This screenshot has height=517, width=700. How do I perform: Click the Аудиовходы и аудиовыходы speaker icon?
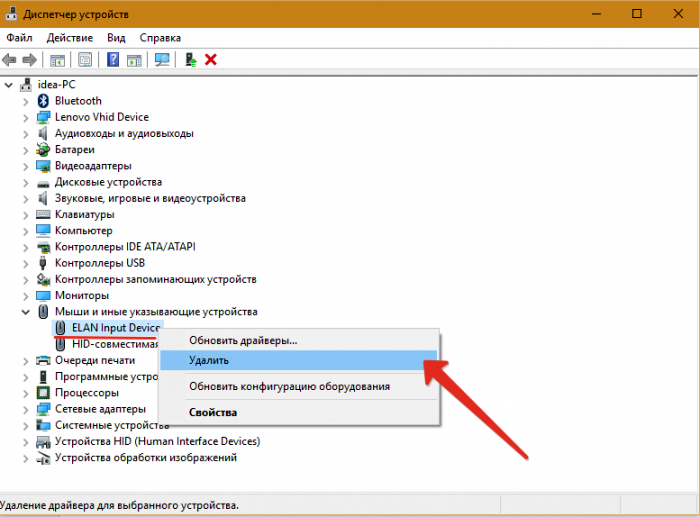pos(42,133)
